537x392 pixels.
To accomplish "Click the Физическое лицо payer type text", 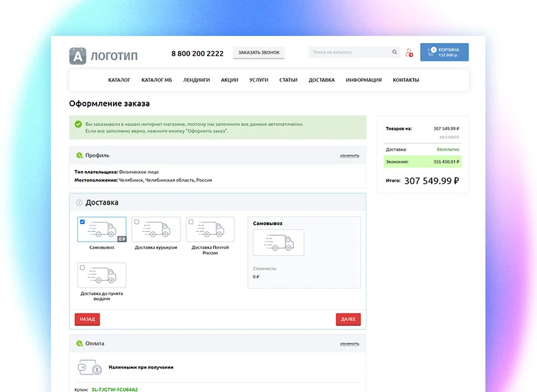I will (x=138, y=172).
